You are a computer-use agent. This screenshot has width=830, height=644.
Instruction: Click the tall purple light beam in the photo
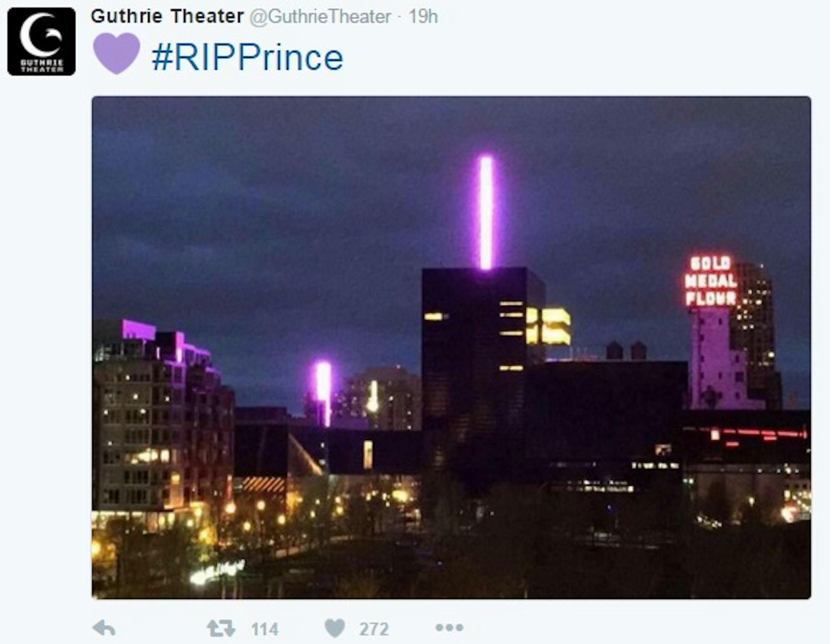point(486,212)
